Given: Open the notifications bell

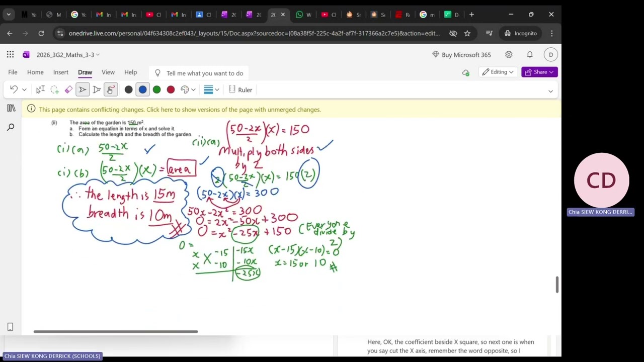Looking at the screenshot, I should point(530,55).
